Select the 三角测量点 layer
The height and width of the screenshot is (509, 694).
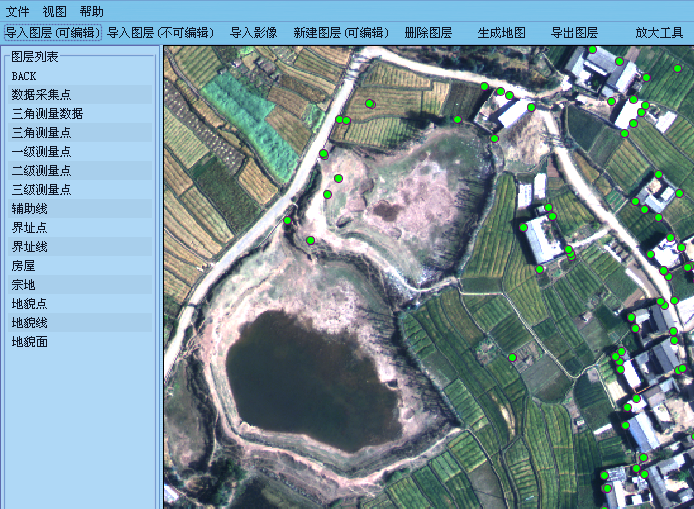coord(80,133)
